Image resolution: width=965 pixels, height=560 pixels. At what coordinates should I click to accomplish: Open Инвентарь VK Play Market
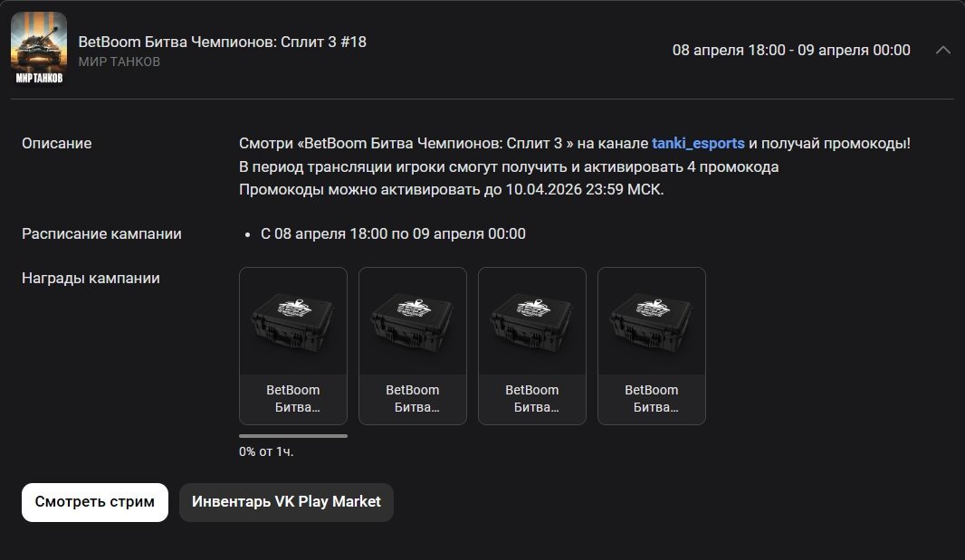tap(286, 501)
